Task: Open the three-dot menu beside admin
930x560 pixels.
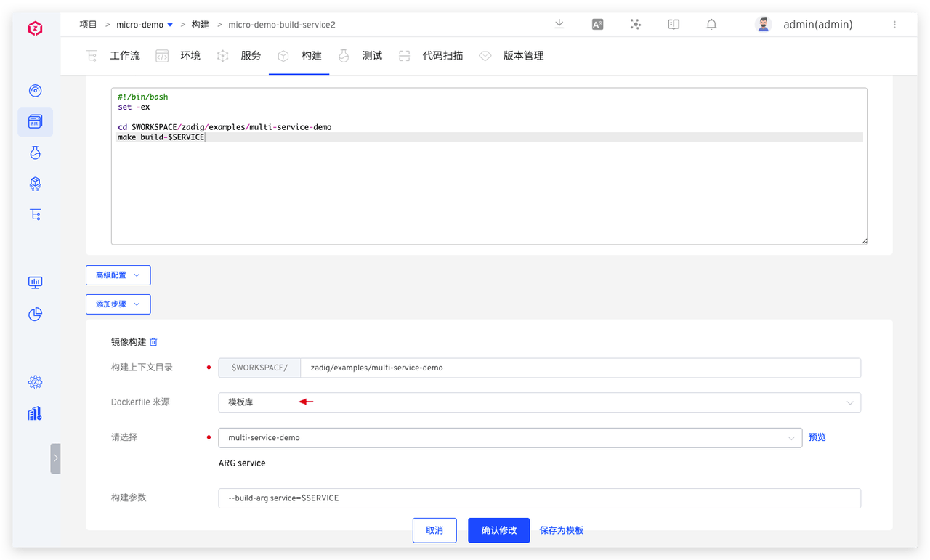Action: point(894,25)
